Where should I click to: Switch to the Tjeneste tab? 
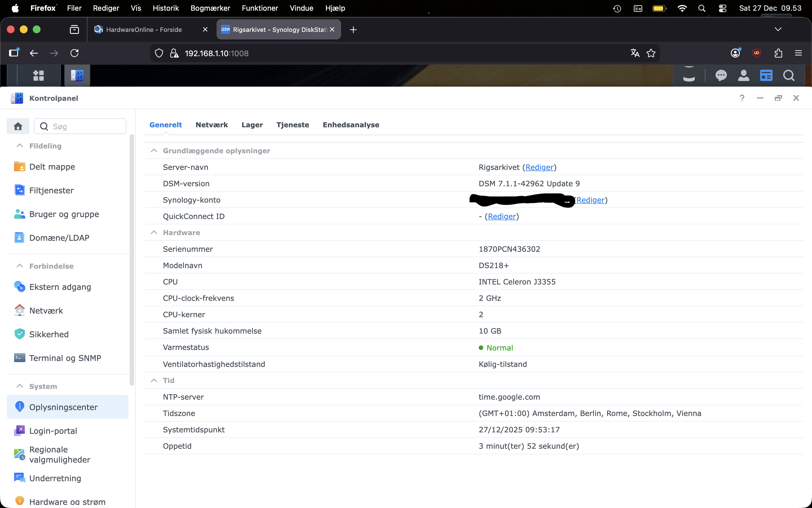pyautogui.click(x=293, y=125)
